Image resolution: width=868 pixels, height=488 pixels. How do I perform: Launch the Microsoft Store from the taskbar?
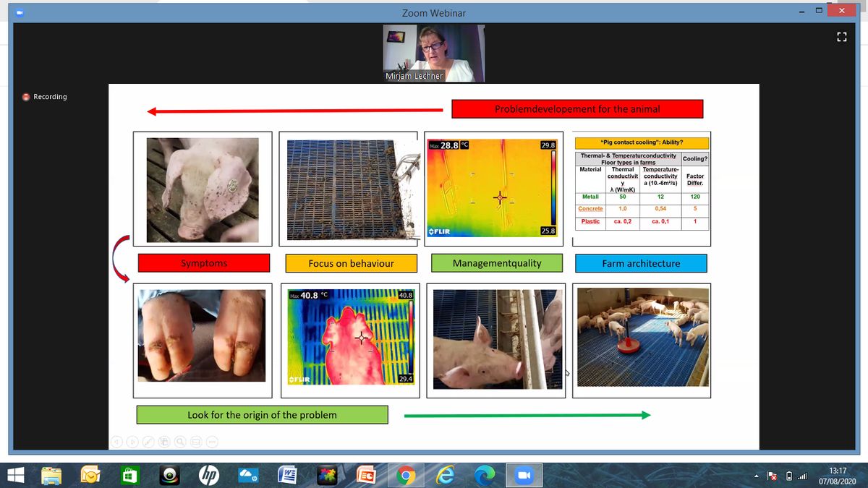(129, 476)
